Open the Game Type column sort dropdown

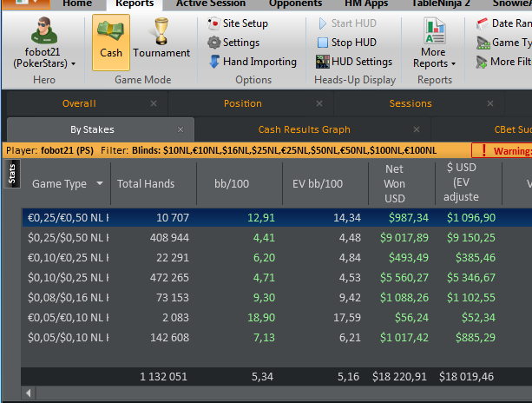(x=100, y=183)
